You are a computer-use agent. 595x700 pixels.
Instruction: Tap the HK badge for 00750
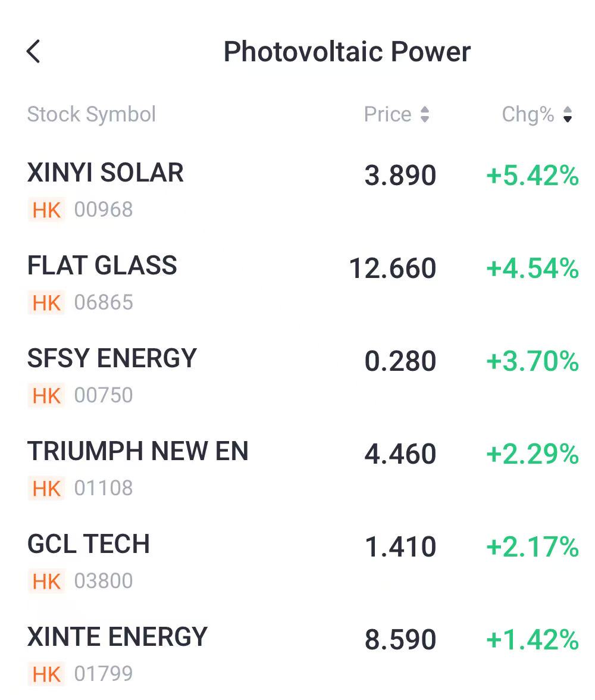[46, 396]
